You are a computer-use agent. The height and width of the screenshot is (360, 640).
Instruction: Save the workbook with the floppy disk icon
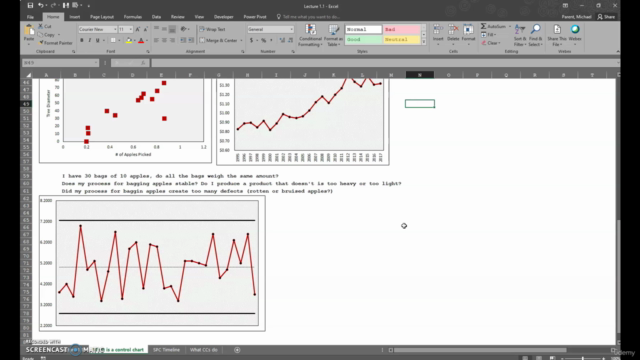click(x=30, y=6)
